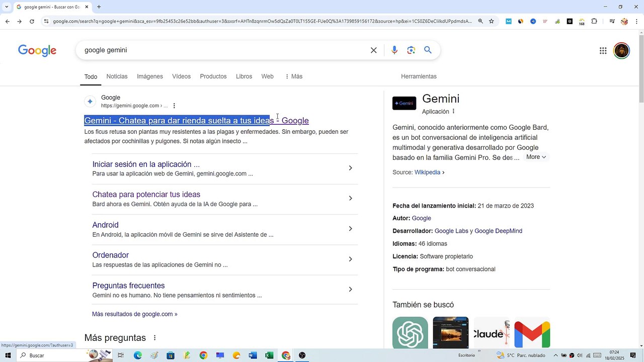Open the 'Preguntas frecuentes' sitelink
This screenshot has height=362, width=644.
[x=128, y=286]
